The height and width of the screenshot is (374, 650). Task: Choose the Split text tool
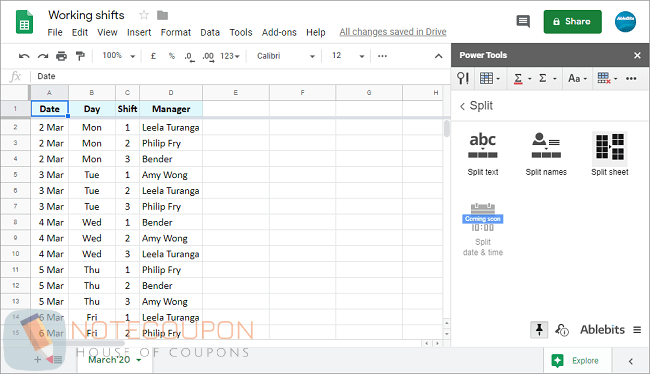483,154
